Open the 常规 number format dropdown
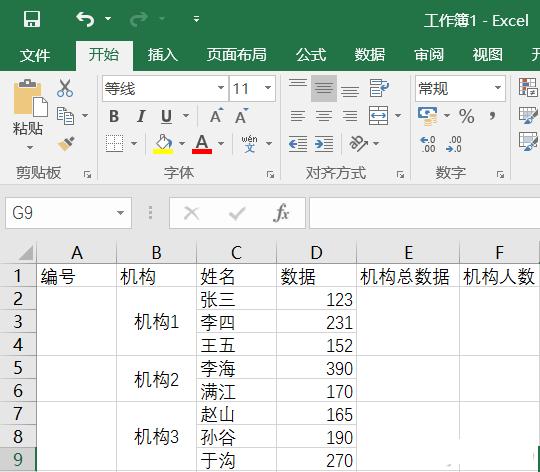This screenshot has width=540, height=472. click(497, 88)
